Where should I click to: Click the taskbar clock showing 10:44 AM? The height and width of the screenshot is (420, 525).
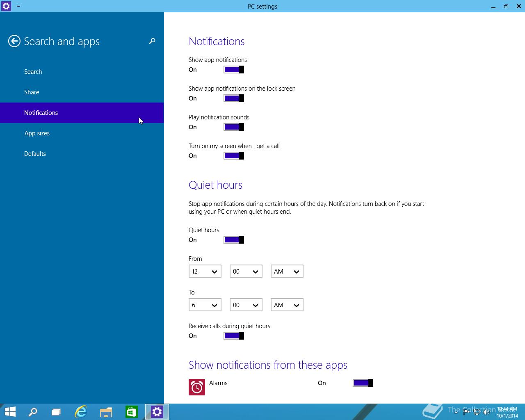(507, 412)
